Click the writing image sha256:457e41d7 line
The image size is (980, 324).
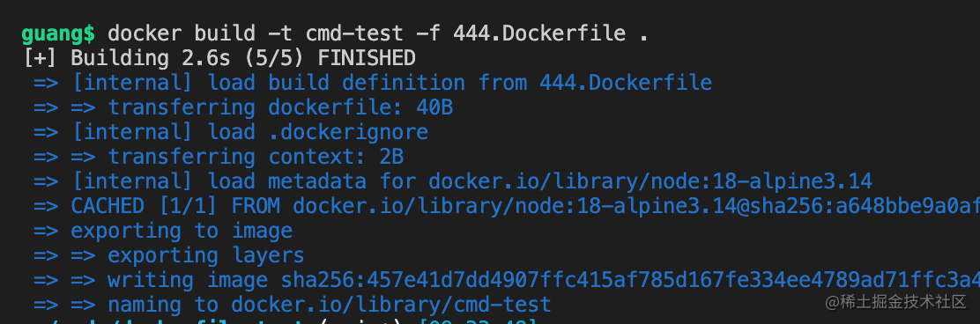pos(506,280)
